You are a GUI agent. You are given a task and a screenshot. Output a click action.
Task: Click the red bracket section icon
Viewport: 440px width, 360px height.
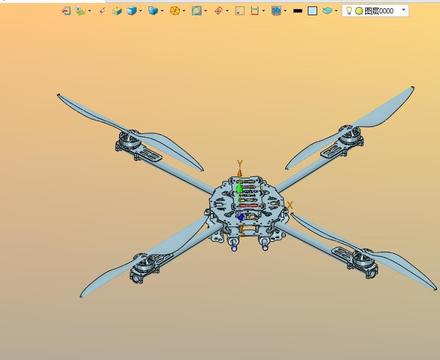tap(254, 11)
